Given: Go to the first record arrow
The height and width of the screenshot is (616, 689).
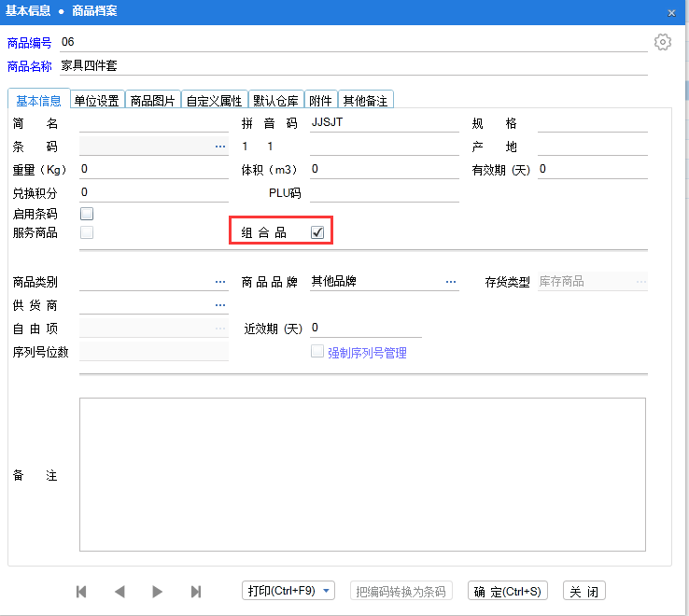Looking at the screenshot, I should click(x=81, y=592).
